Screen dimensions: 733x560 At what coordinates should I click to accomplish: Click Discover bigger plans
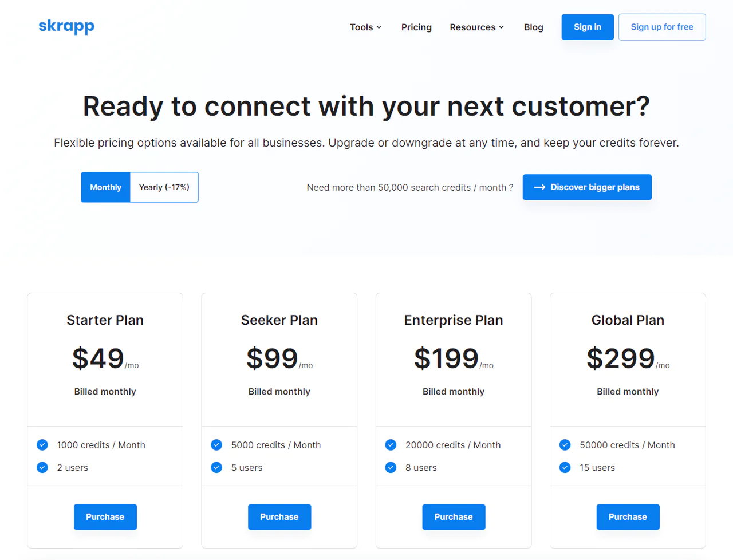(x=586, y=187)
